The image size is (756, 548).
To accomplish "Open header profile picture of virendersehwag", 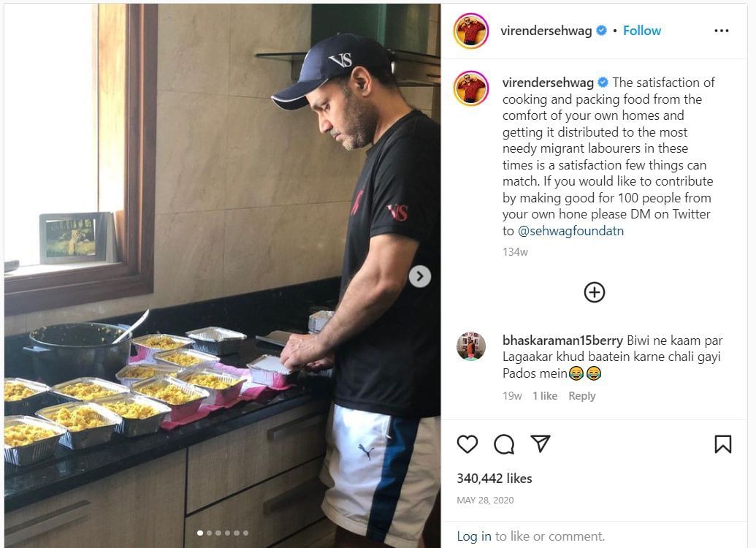I will click(x=471, y=31).
